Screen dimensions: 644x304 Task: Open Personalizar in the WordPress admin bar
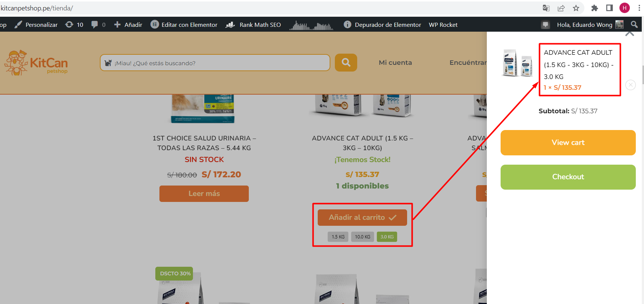coord(36,25)
